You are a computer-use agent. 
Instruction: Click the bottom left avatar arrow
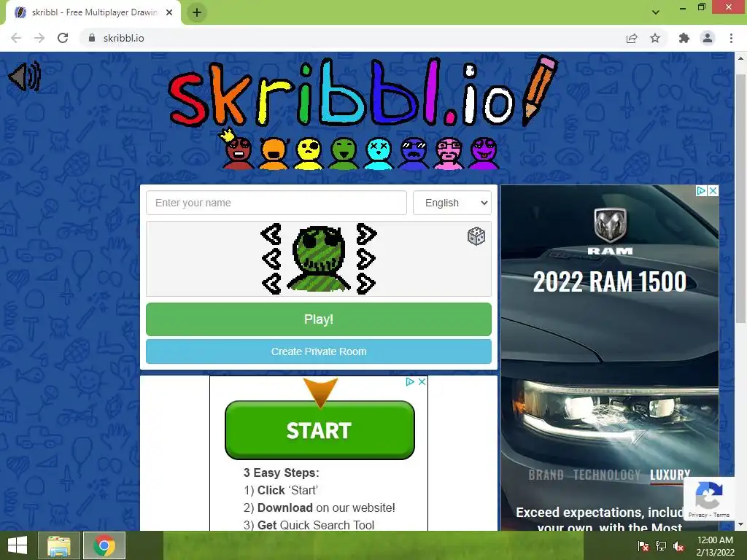(x=271, y=284)
